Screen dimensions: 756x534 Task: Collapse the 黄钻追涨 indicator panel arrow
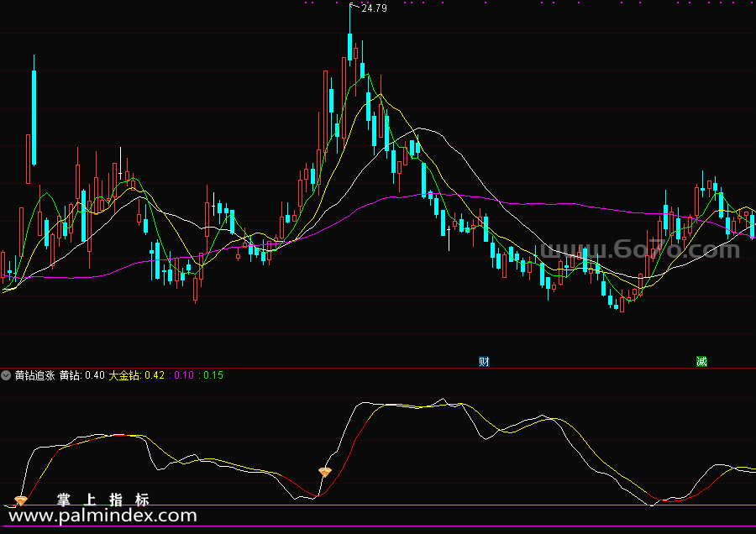pos(6,375)
